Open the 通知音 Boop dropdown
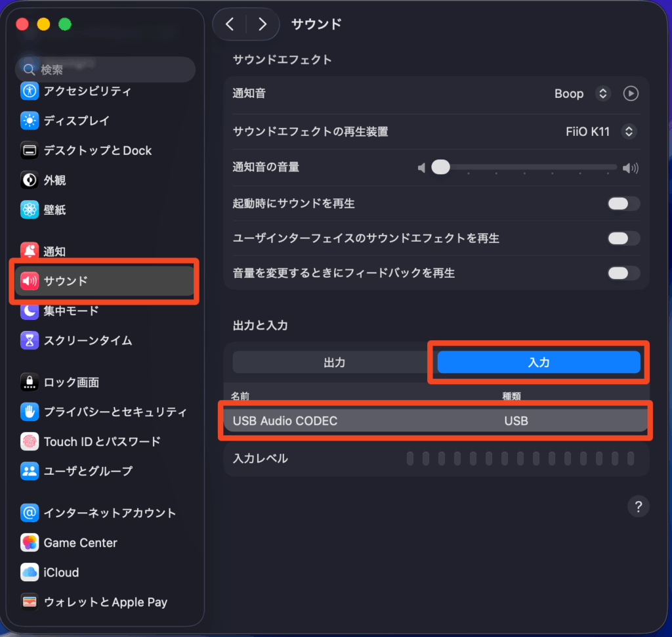Screen dimensions: 672x637 (x=602, y=94)
